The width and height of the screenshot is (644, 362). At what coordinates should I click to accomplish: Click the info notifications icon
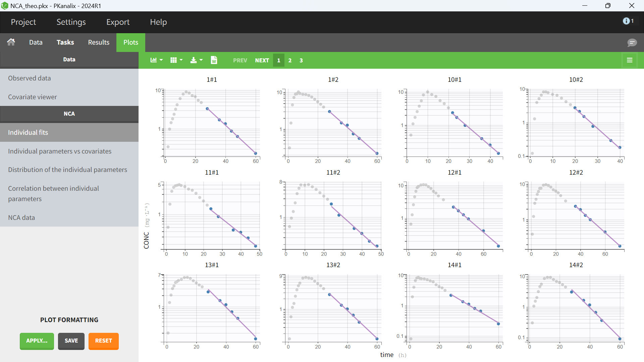[x=626, y=21]
